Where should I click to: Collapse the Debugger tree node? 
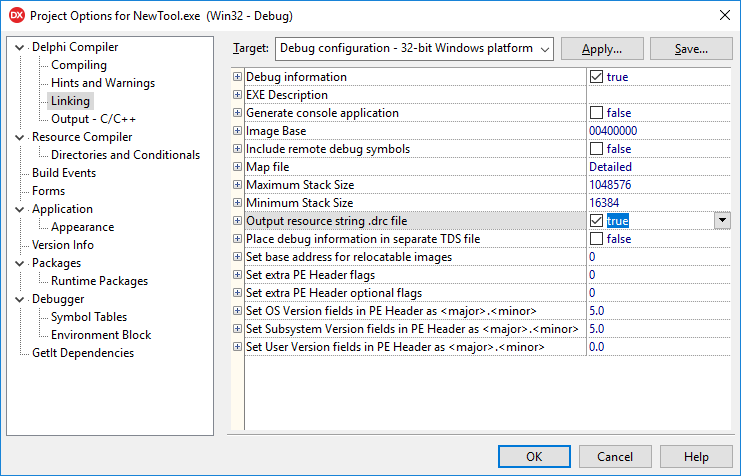pos(19,299)
